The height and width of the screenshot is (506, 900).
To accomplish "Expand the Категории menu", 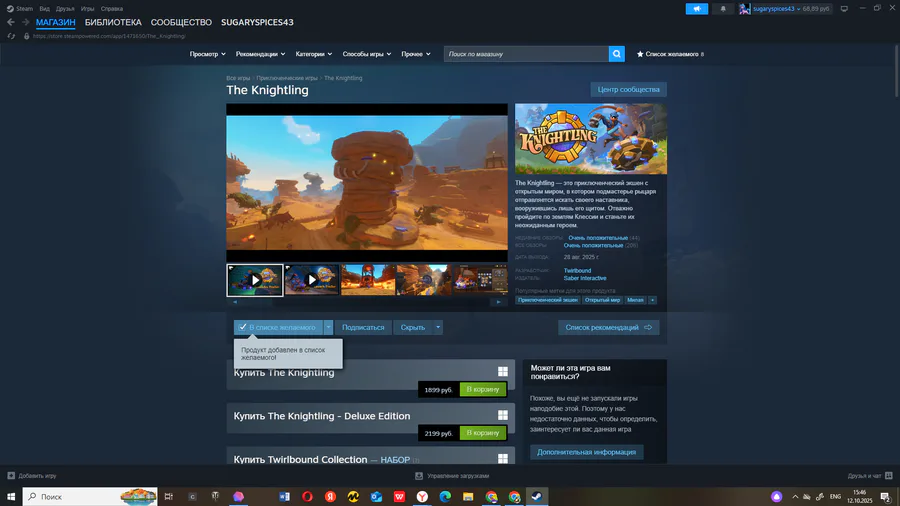I will click(x=313, y=54).
